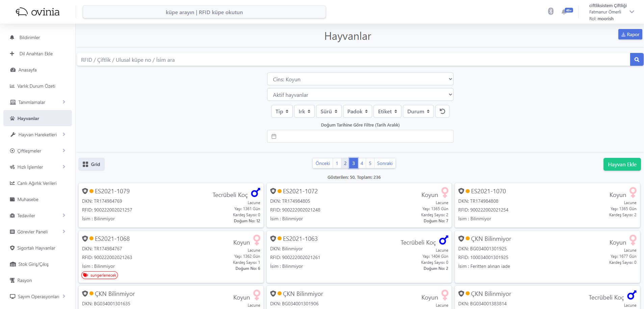Click the sungerlenecek tag on ES2021-1068

tap(100, 275)
